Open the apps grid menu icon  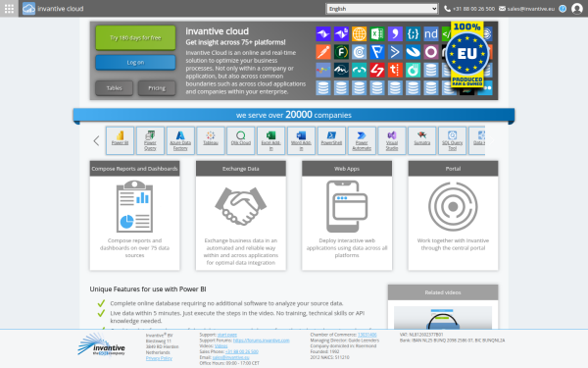coord(9,8)
